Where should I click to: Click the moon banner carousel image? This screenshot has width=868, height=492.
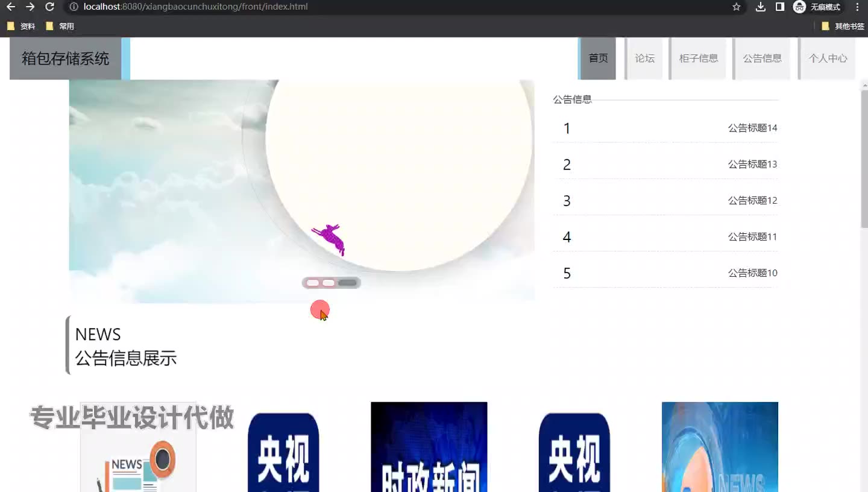[301, 191]
